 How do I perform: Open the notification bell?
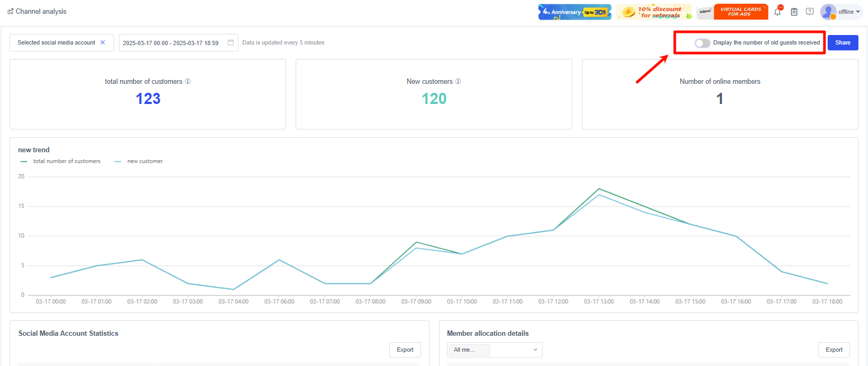tap(777, 12)
